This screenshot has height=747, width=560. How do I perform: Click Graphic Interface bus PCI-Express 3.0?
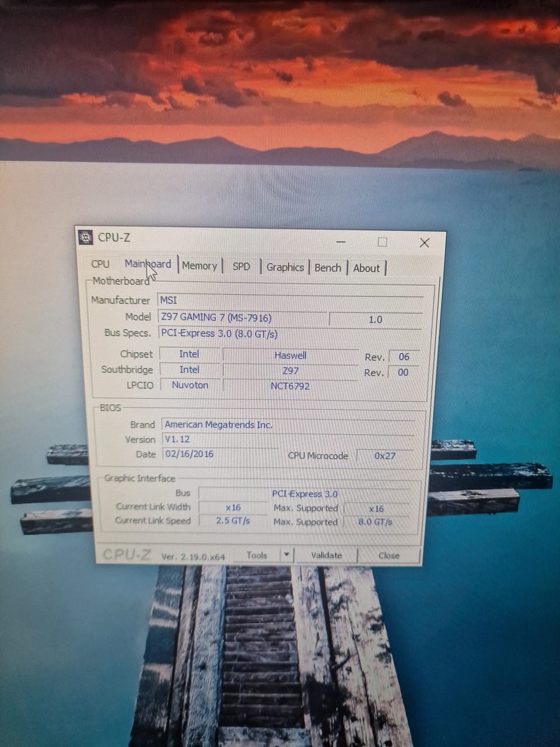click(304, 494)
